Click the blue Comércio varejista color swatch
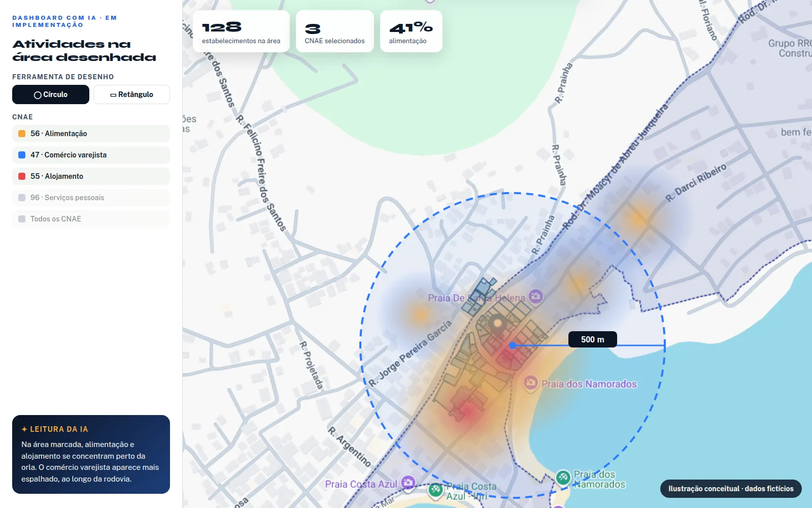Viewport: 812px width, 508px height. [22, 155]
